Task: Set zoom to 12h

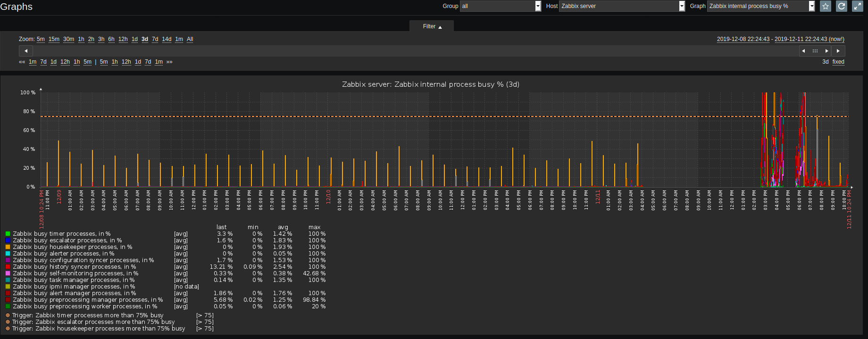Action: pyautogui.click(x=123, y=39)
